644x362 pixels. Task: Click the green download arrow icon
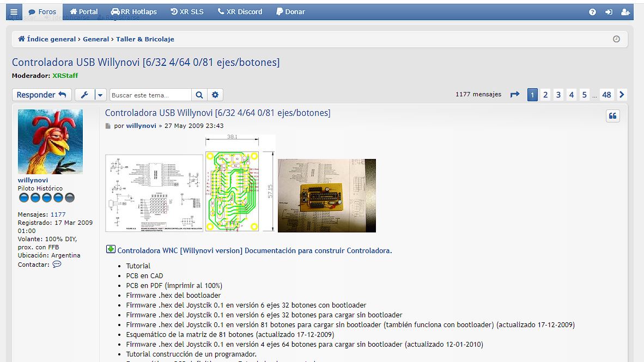point(111,249)
